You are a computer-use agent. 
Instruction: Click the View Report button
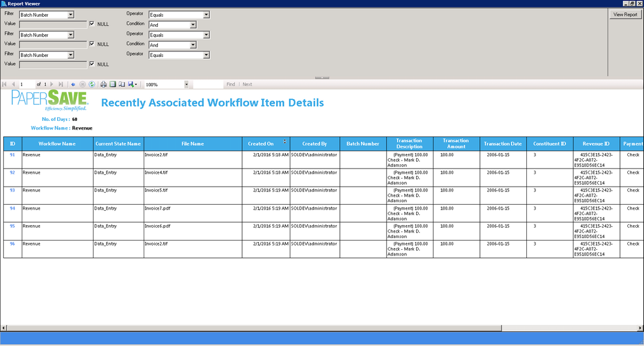[625, 14]
